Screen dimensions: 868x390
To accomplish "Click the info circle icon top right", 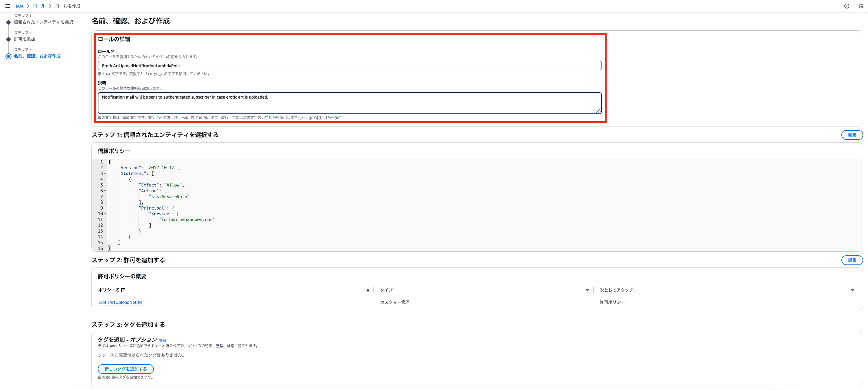I will (x=846, y=6).
